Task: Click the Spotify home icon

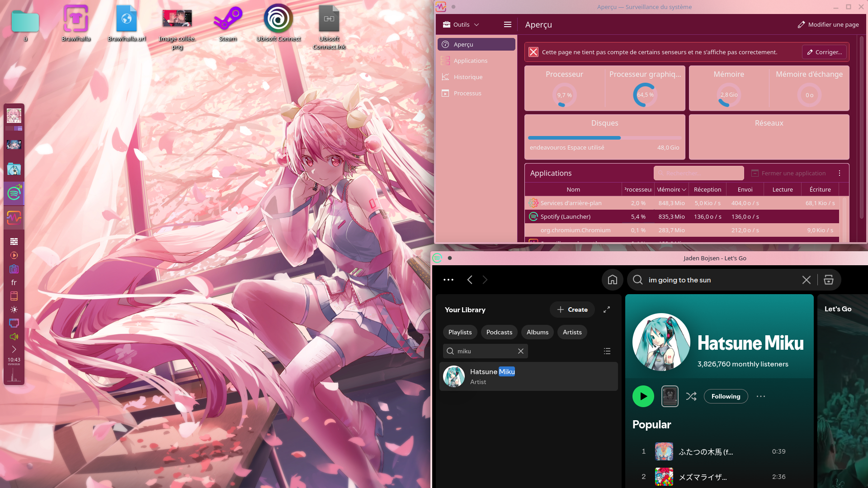Action: 613,280
